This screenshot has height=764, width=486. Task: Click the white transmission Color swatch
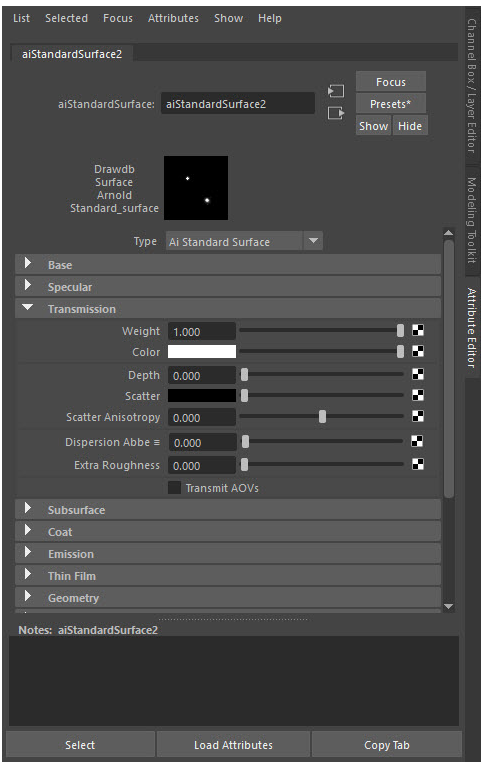pyautogui.click(x=202, y=351)
